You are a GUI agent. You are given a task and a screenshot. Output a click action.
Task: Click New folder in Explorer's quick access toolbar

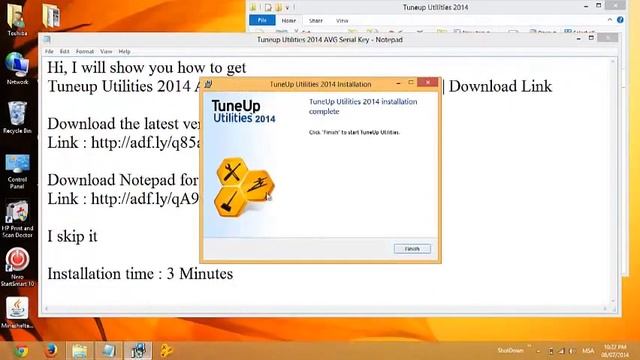click(x=278, y=7)
